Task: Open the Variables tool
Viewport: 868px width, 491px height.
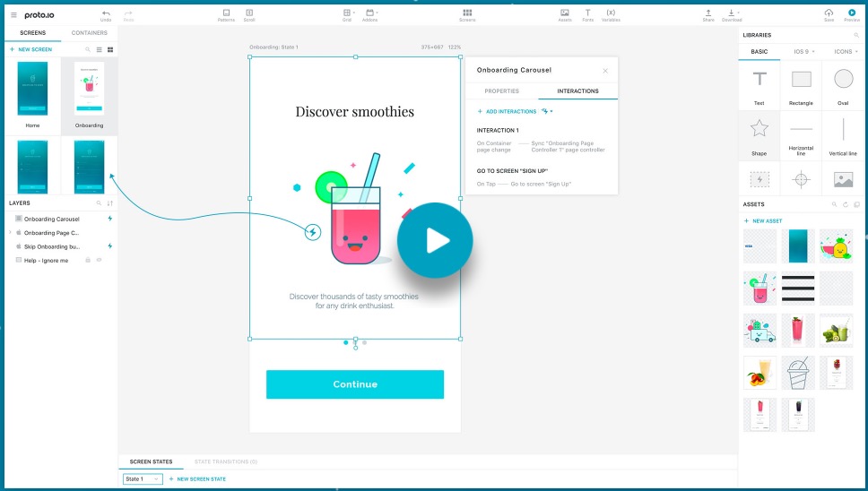Action: (611, 13)
